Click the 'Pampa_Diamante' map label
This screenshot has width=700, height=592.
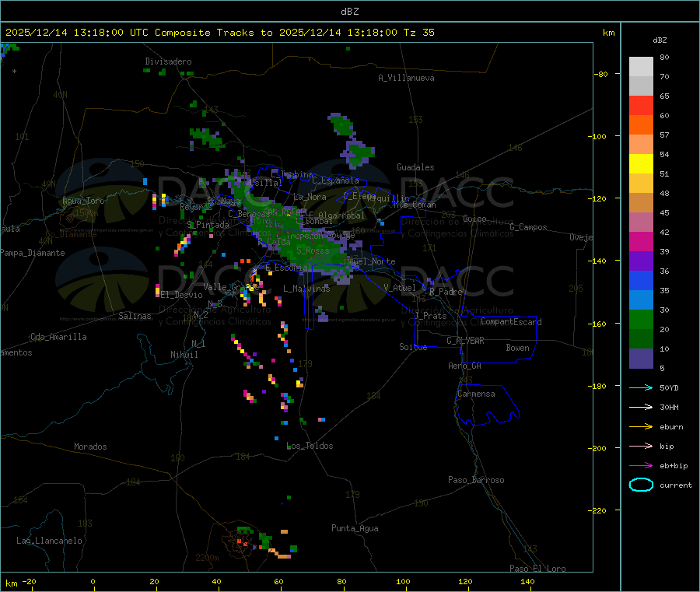click(x=32, y=253)
